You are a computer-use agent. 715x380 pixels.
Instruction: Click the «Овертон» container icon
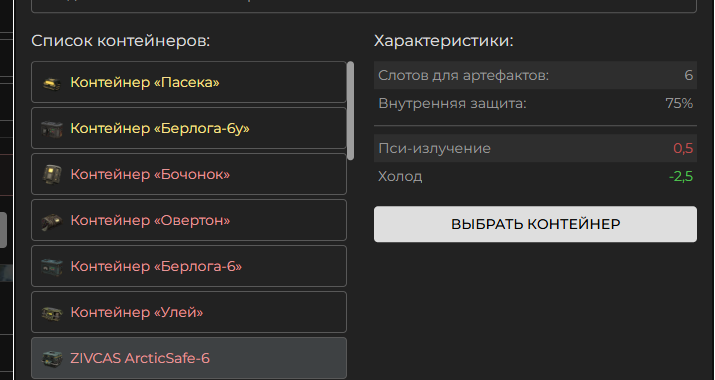[52, 221]
